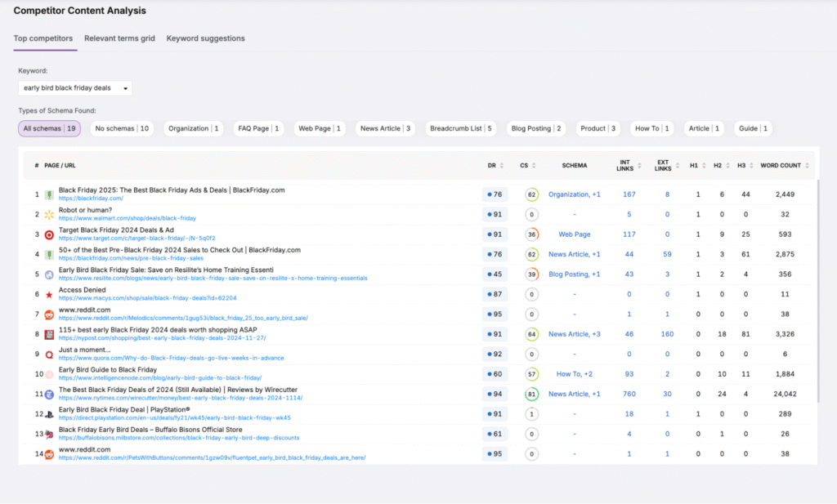837x504 pixels.
Task: Click the Wirecutter favicon in row 11
Action: pyautogui.click(x=49, y=395)
